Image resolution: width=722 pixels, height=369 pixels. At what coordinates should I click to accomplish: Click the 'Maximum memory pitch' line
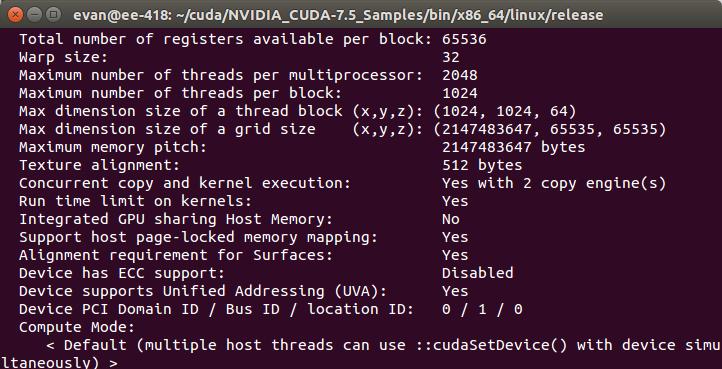click(302, 147)
